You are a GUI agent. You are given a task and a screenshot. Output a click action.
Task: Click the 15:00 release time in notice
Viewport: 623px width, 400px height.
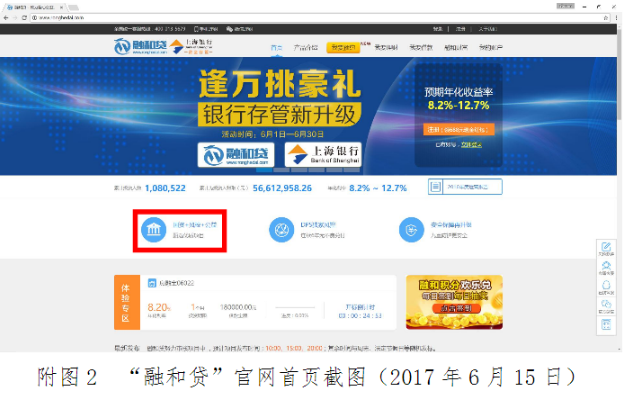pos(294,348)
